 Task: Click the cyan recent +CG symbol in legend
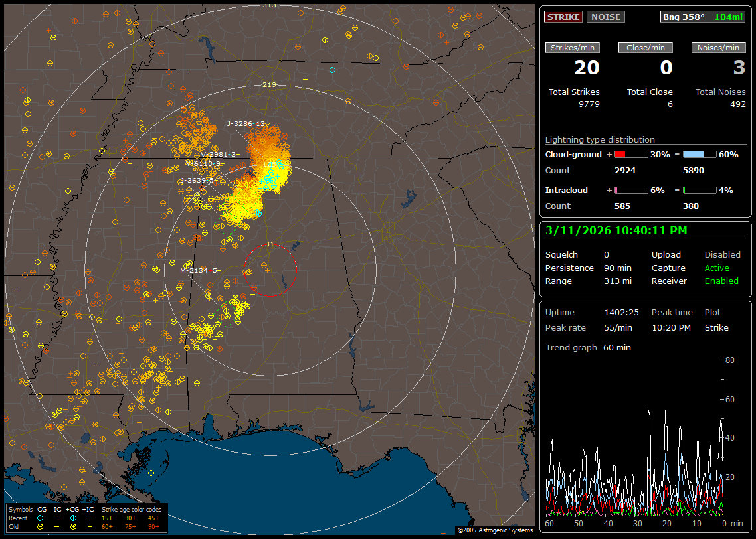point(72,518)
